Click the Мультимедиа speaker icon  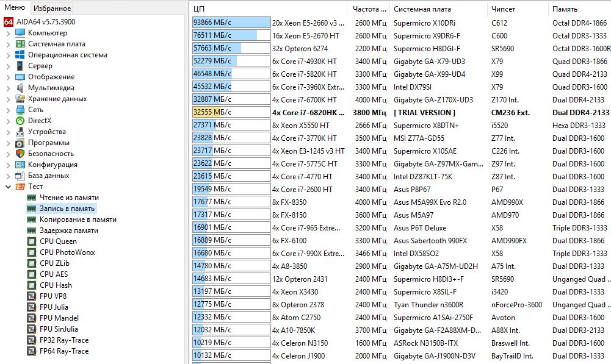pos(20,88)
